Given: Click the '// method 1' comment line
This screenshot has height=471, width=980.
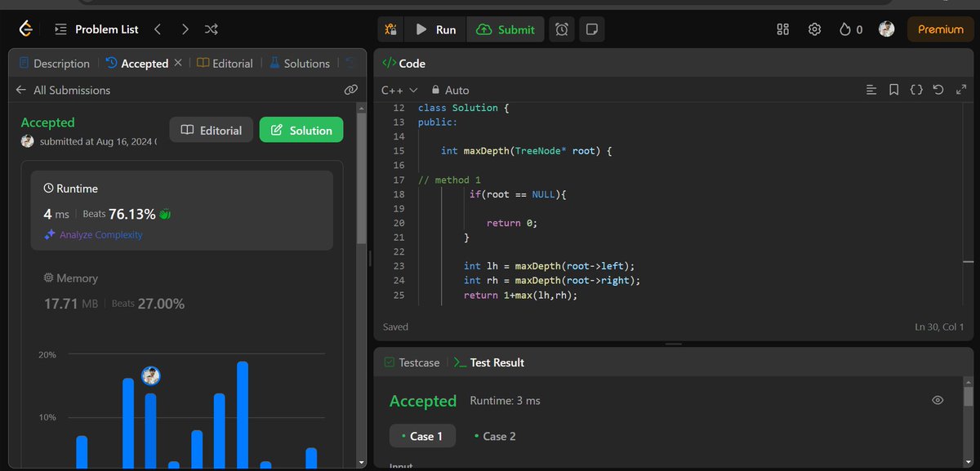Looking at the screenshot, I should point(450,180).
